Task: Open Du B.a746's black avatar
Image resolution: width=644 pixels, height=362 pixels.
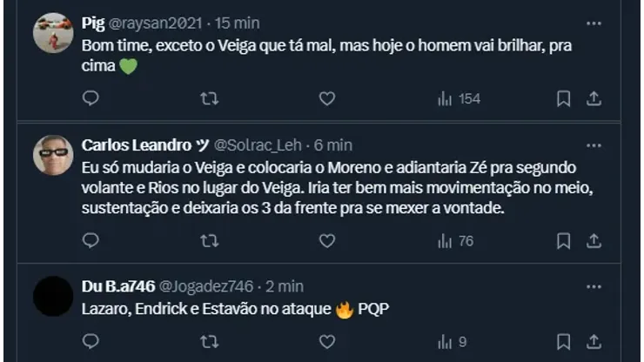Action: [52, 296]
